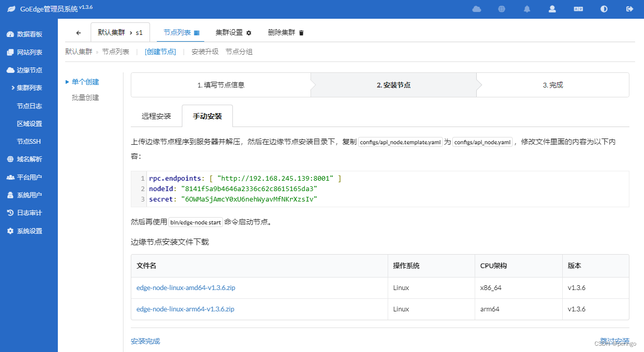Click the 边缘节点 cloud icon in the sidebar
Screen dimensions: 644x352
[10, 70]
